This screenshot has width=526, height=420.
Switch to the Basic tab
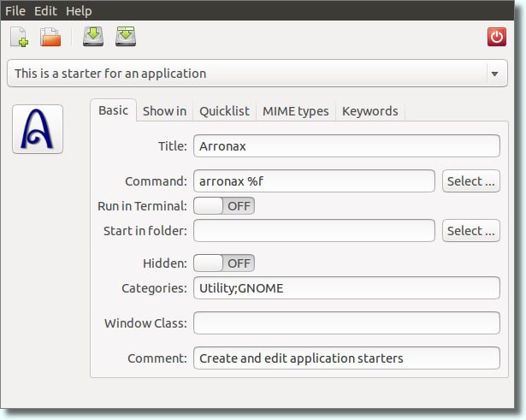[114, 110]
